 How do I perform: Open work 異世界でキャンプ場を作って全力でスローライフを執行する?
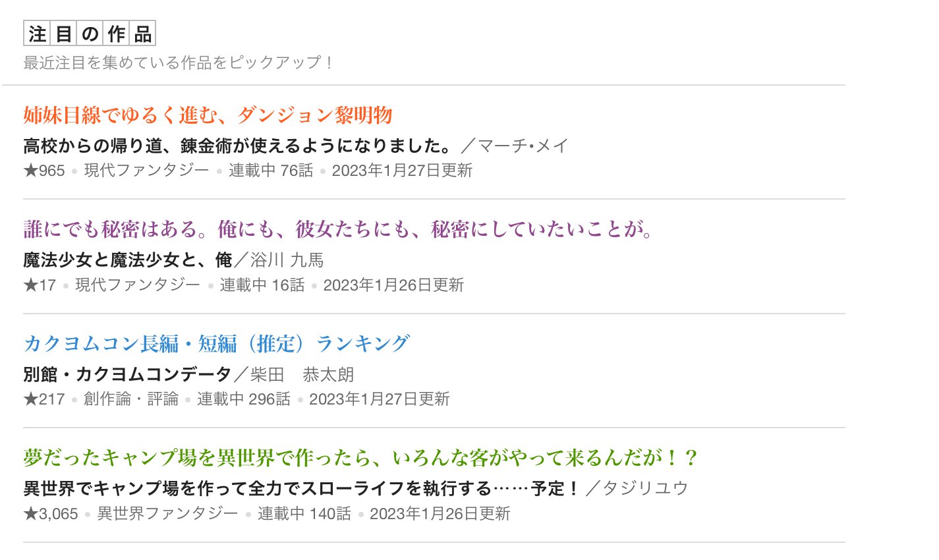301,488
